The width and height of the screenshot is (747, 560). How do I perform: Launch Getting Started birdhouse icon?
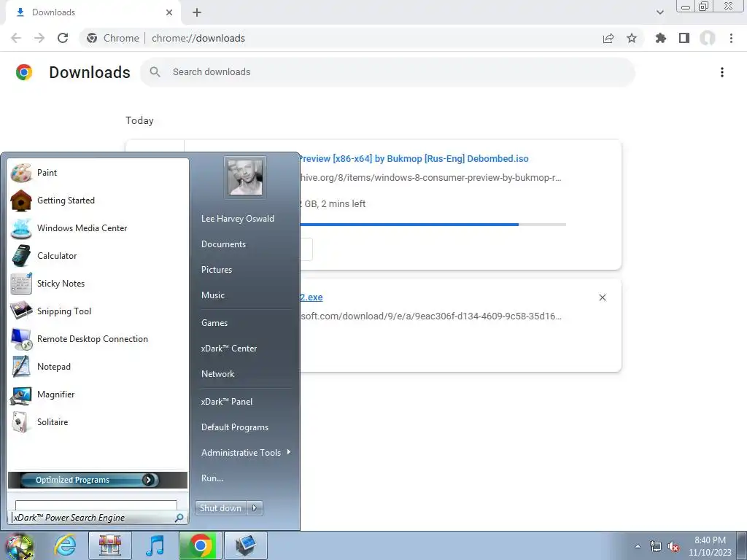(21, 201)
